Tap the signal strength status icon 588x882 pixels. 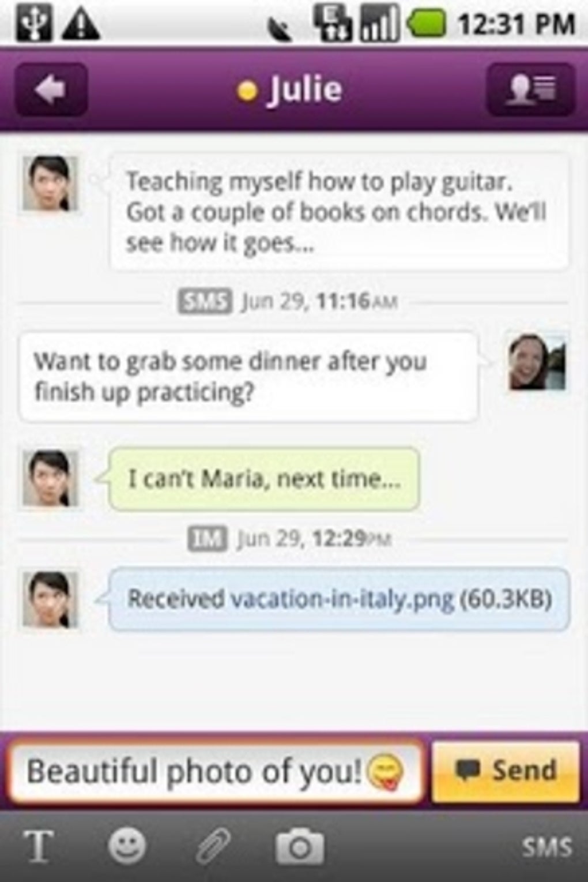point(379,24)
